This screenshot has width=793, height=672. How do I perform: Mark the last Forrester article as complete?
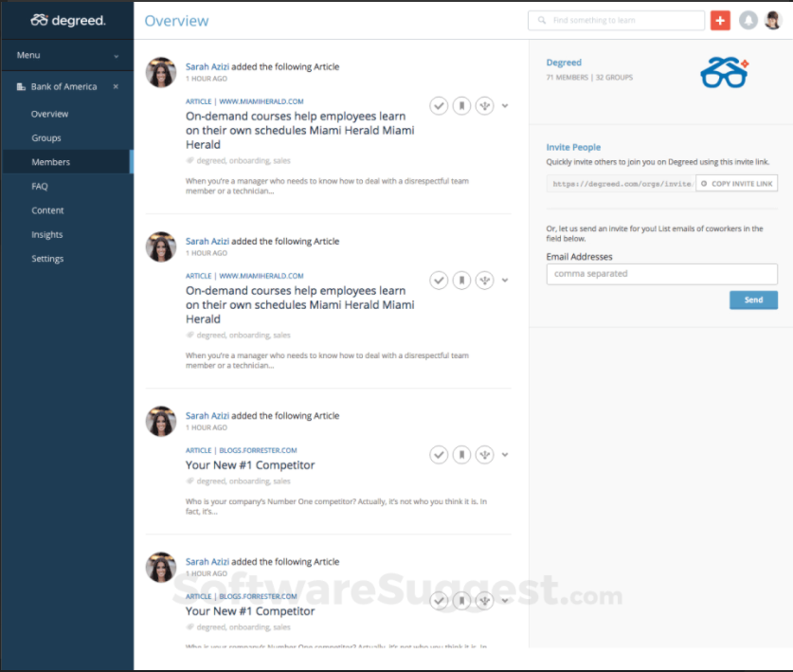pos(439,601)
